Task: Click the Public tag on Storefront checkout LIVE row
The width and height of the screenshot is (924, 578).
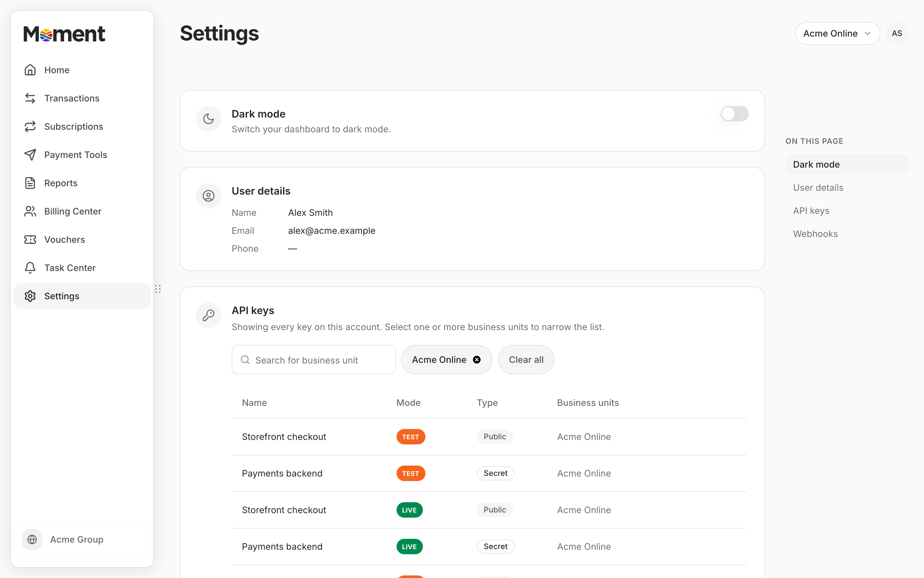Action: (x=495, y=510)
